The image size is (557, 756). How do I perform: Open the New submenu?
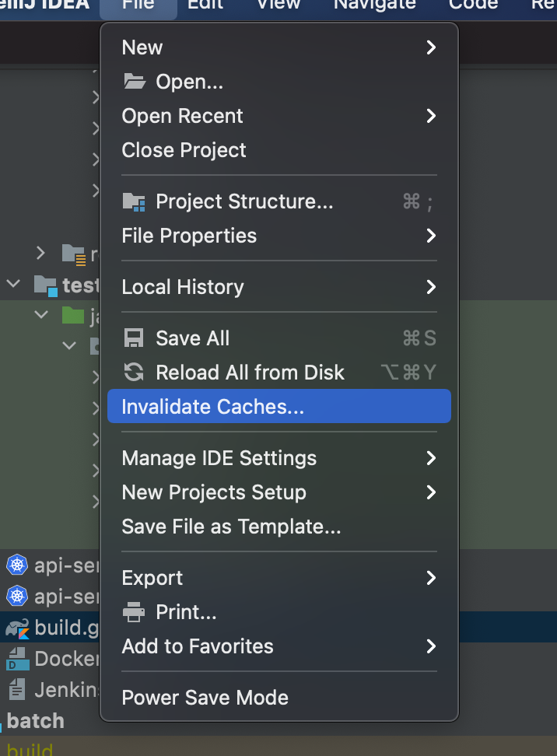pos(278,47)
